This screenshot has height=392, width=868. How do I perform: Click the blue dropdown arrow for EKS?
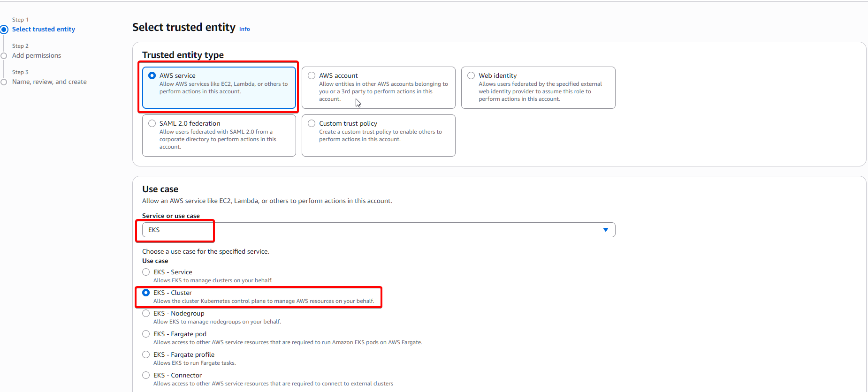[x=605, y=230]
